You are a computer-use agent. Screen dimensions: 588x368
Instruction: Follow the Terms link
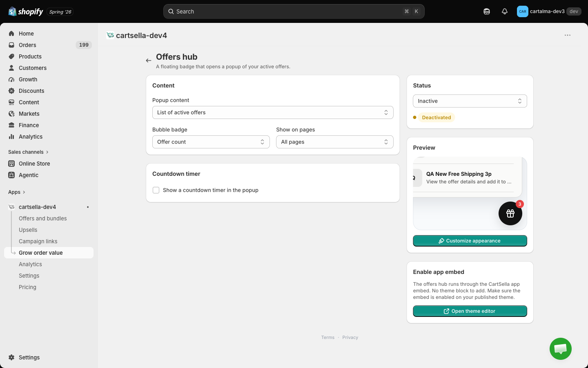pyautogui.click(x=328, y=337)
